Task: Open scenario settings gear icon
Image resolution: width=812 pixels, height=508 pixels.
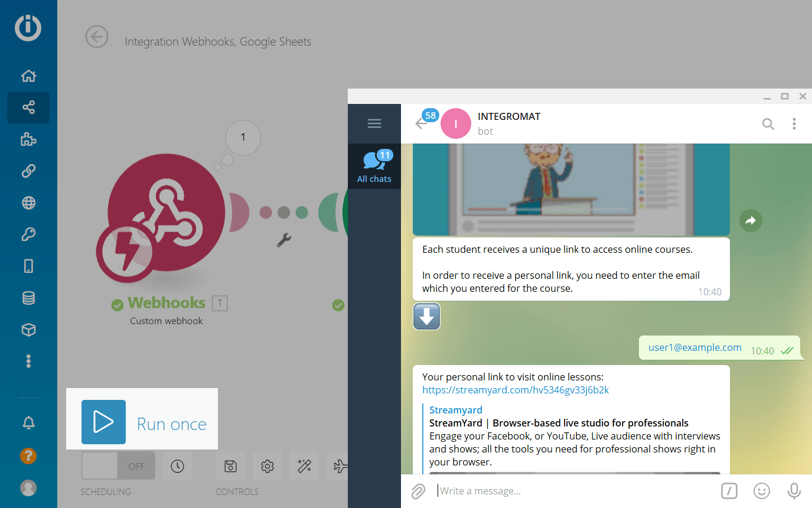Action: click(268, 466)
